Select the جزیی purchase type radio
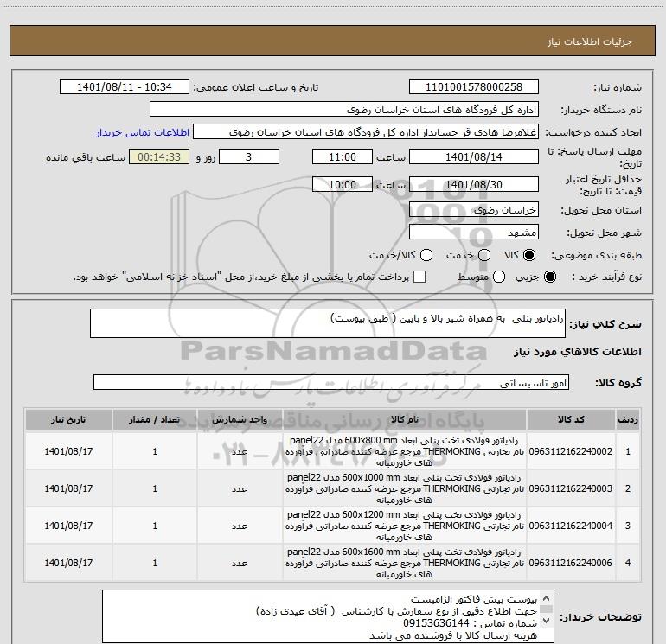666x644 pixels. [x=549, y=277]
